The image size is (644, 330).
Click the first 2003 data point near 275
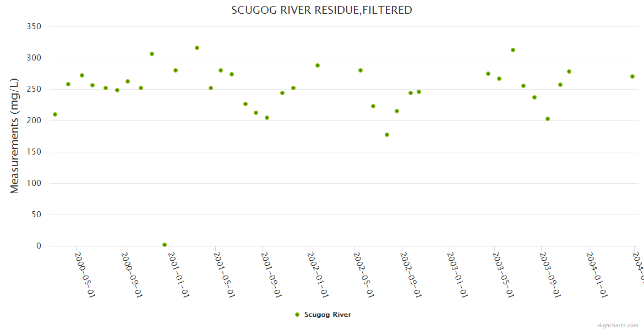[488, 74]
